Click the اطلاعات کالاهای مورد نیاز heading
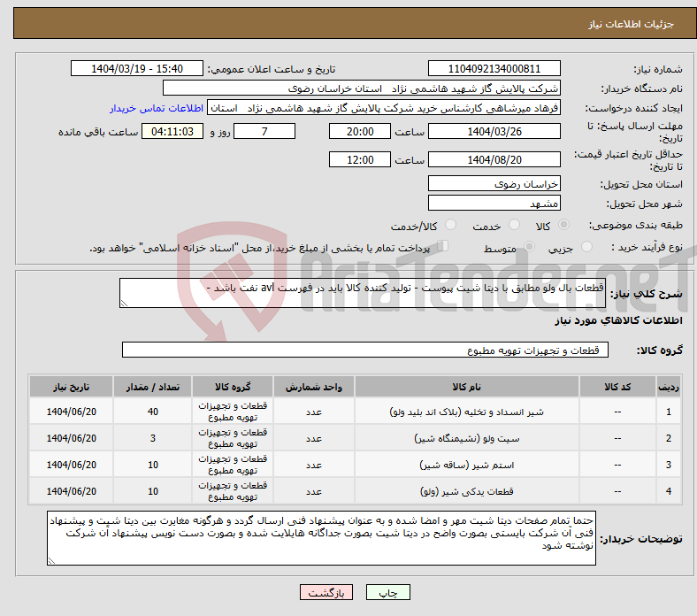697x616 pixels. 618,320
